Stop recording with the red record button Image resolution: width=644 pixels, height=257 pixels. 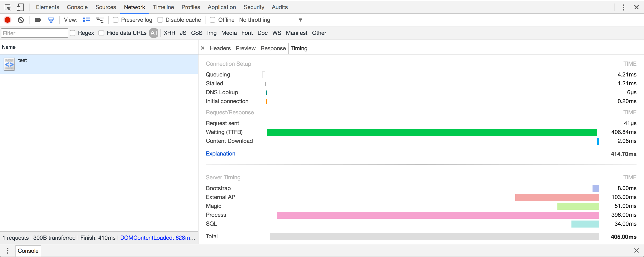[7, 20]
